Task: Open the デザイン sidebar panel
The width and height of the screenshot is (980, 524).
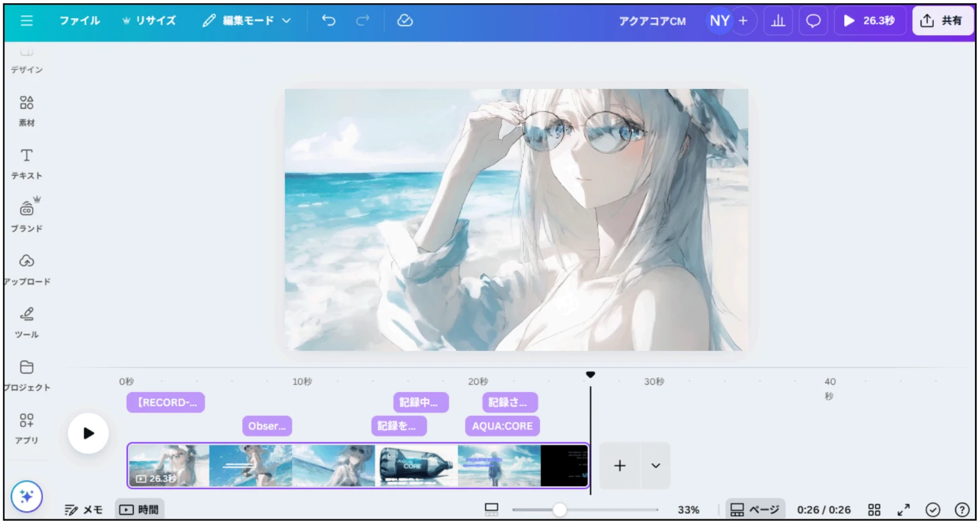Action: [x=26, y=61]
